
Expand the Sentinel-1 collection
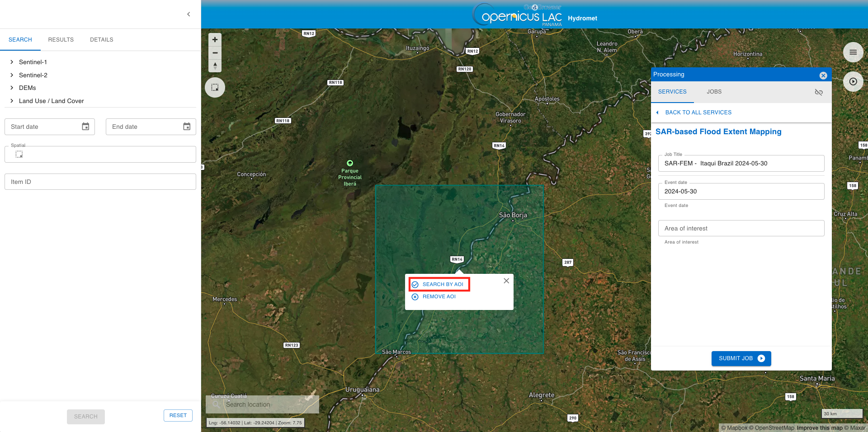point(12,62)
